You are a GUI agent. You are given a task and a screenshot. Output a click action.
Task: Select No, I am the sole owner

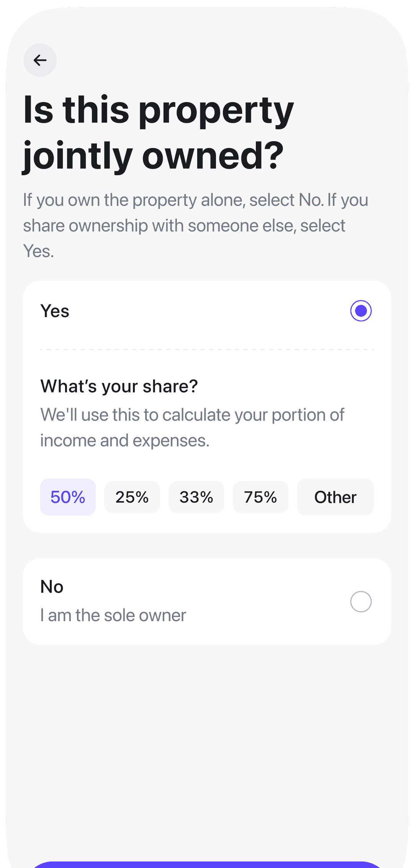(360, 601)
